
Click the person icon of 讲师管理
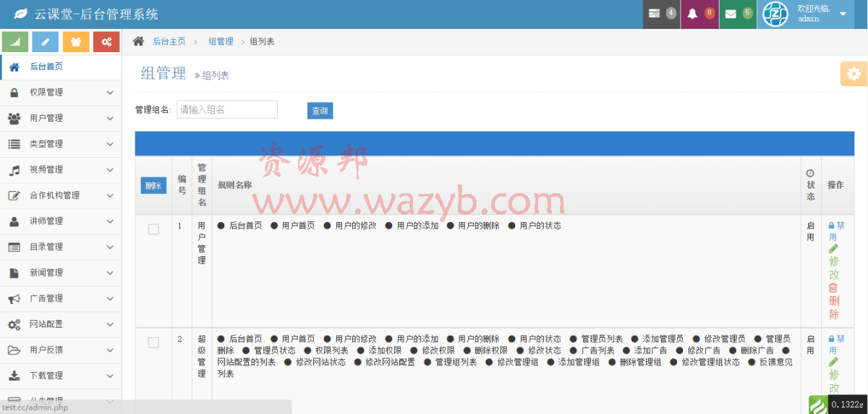pyautogui.click(x=14, y=221)
